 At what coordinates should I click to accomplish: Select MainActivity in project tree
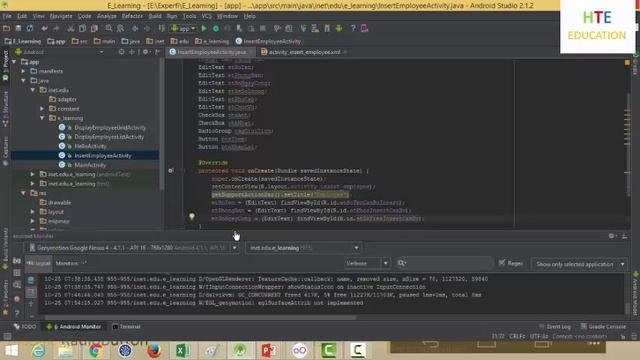[x=90, y=165]
